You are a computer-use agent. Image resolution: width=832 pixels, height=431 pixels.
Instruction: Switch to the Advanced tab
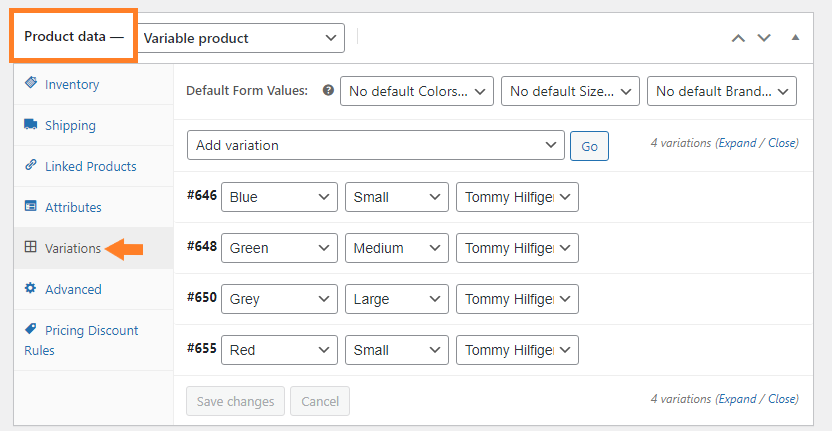click(73, 289)
